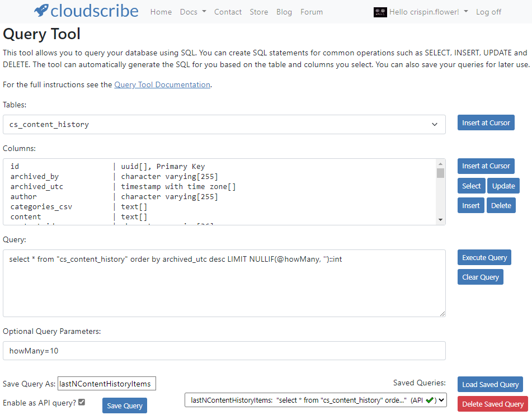Select the author column row
This screenshot has height=415, width=532.
tap(220, 196)
